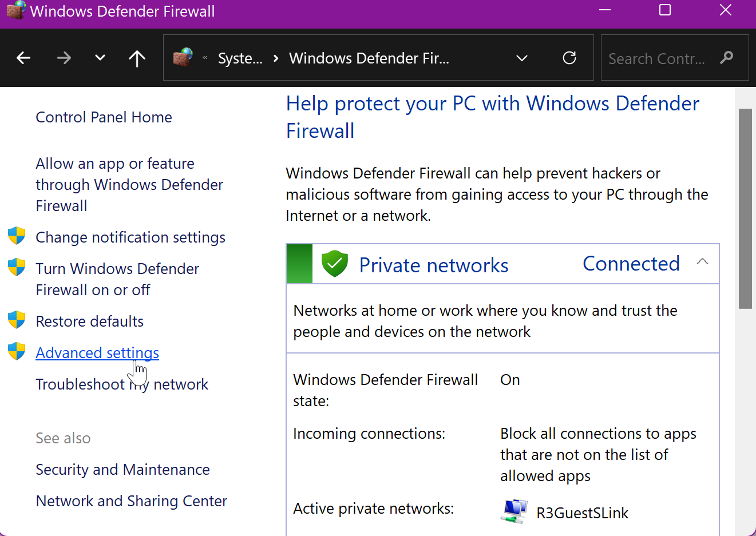Expand breadcrumb chevron after Syste...

[x=276, y=58]
